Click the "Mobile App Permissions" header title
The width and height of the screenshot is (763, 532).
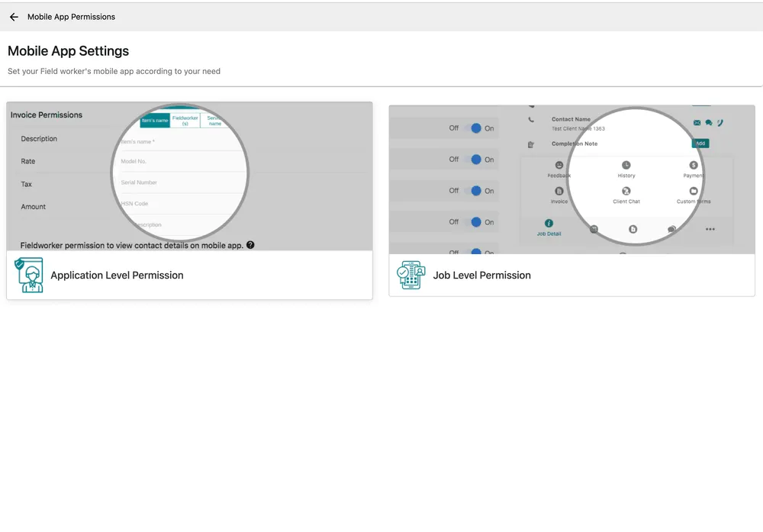tap(71, 17)
